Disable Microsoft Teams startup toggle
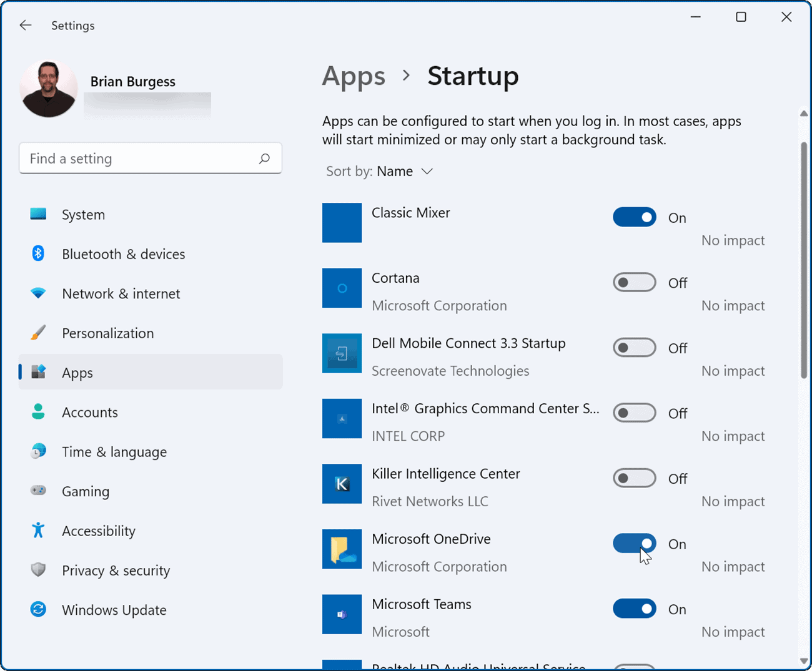812x671 pixels. (634, 609)
